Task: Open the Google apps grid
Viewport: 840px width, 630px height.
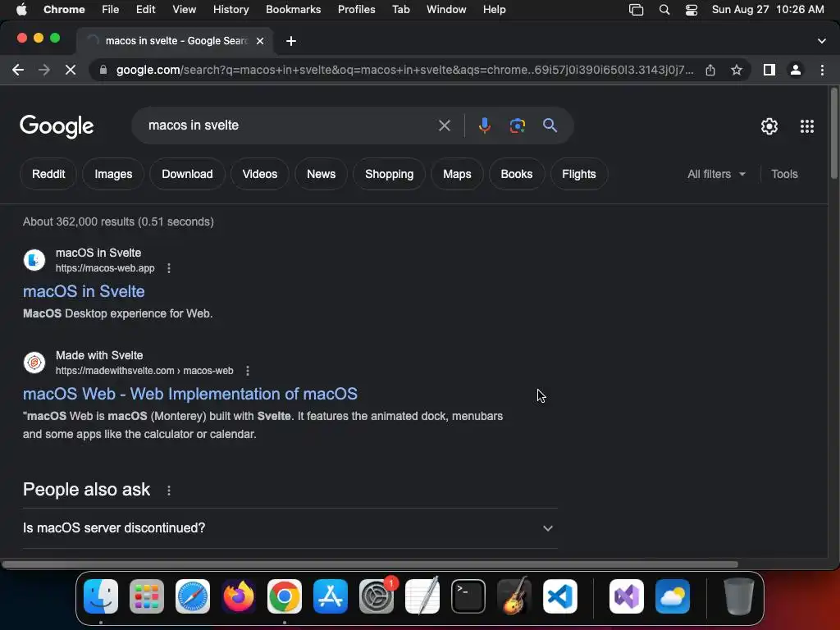Action: pos(807,126)
